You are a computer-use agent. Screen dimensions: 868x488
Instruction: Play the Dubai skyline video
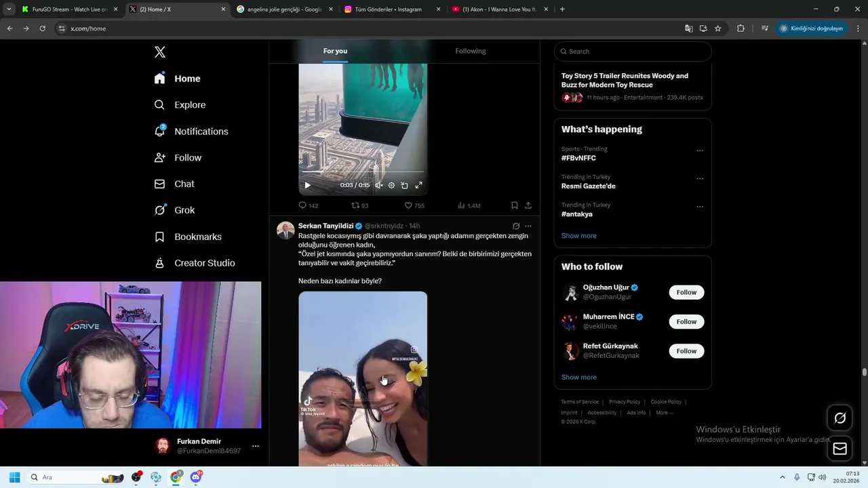307,185
